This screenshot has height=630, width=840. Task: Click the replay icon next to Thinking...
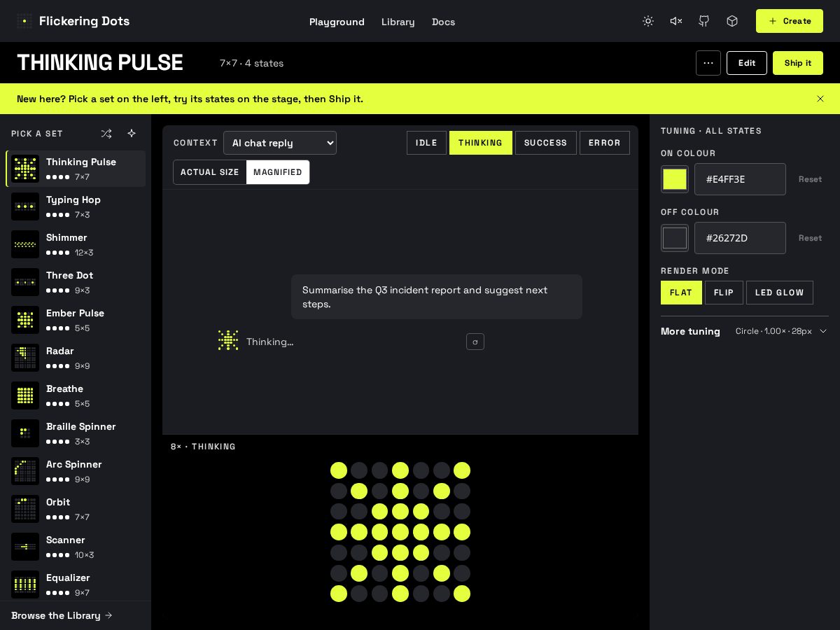tap(475, 342)
